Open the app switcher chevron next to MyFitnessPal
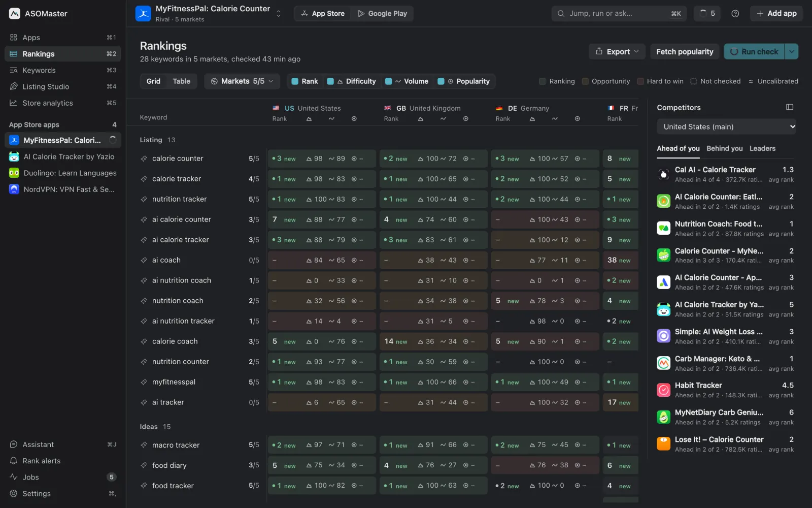The width and height of the screenshot is (812, 508). coord(278,14)
